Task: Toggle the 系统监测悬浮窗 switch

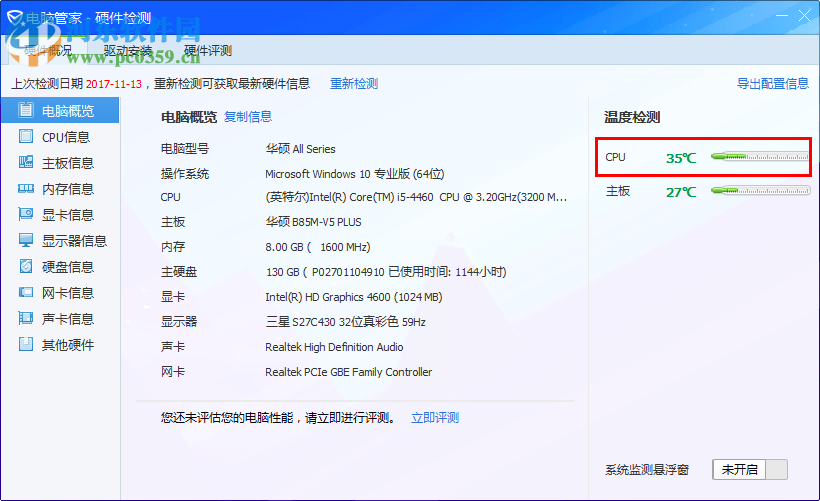Action: [x=750, y=470]
